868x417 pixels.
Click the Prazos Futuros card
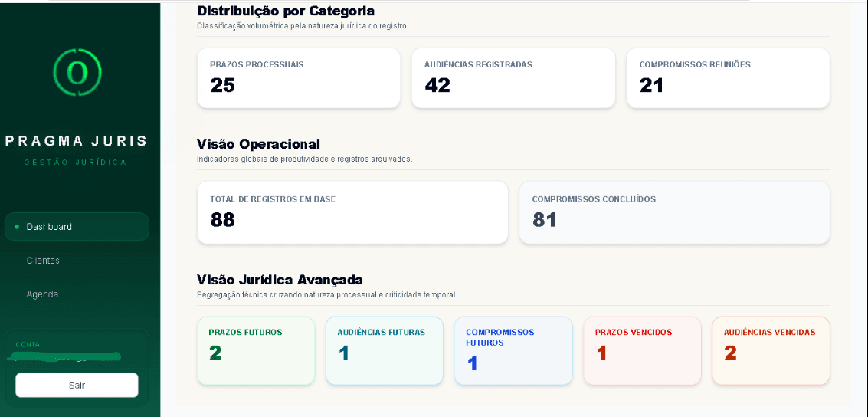click(x=256, y=351)
